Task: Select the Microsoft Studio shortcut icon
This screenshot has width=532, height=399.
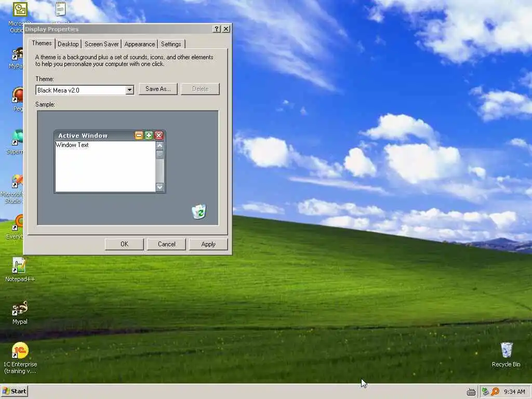Action: pyautogui.click(x=17, y=181)
